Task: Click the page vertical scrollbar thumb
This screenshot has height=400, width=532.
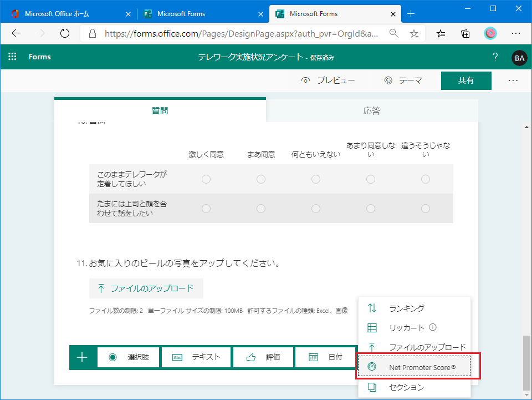Action: (x=526, y=363)
